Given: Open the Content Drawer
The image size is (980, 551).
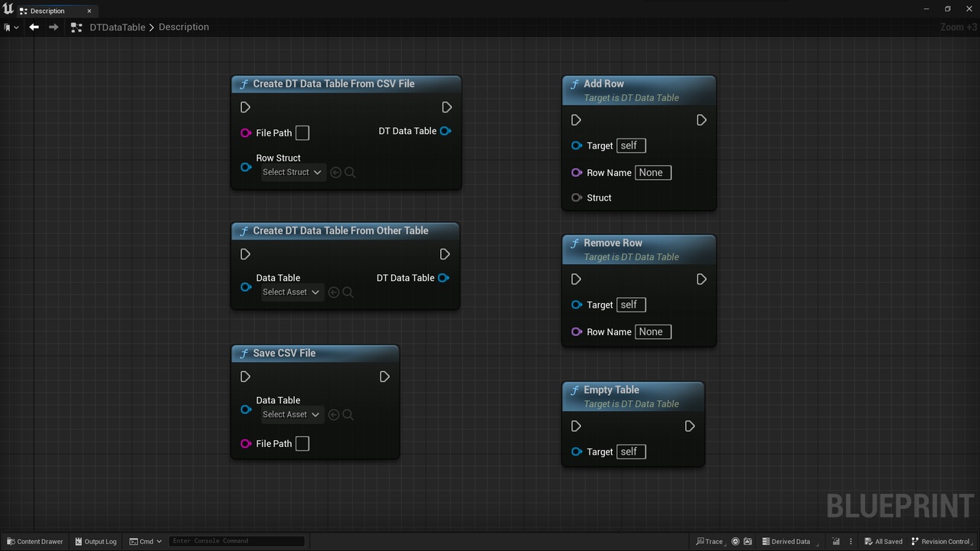Looking at the screenshot, I should [35, 541].
